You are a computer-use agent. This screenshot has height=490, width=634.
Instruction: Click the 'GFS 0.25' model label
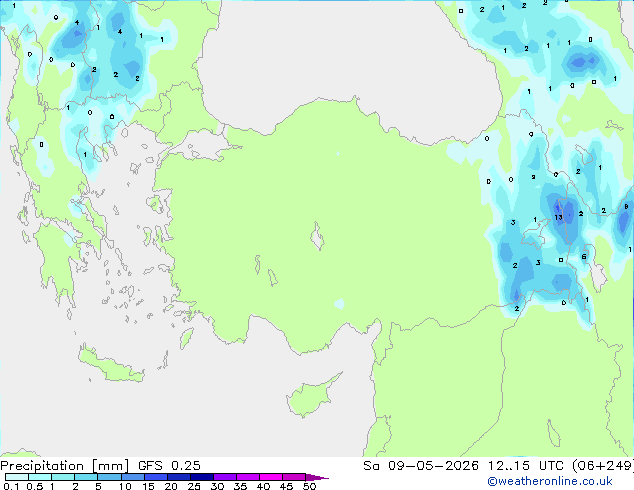click(x=169, y=466)
